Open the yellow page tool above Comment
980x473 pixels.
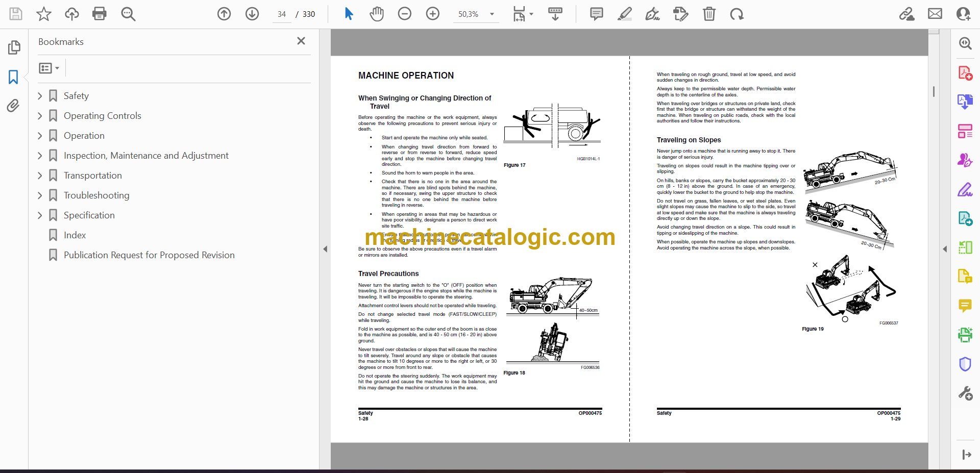coord(965,277)
